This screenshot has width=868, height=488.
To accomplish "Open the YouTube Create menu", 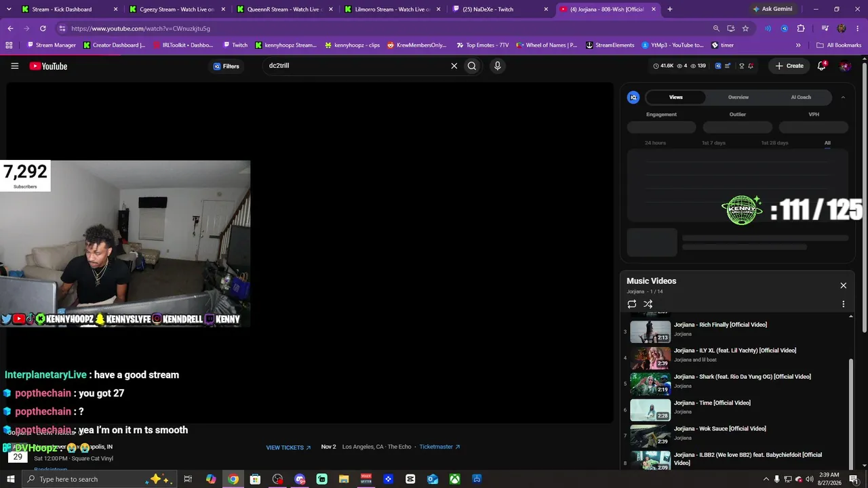I will point(789,66).
